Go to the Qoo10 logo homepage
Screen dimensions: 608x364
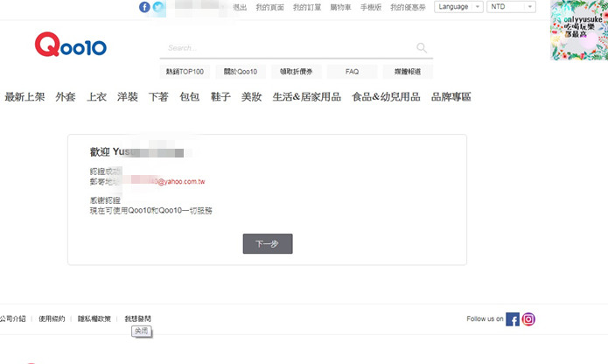click(71, 45)
